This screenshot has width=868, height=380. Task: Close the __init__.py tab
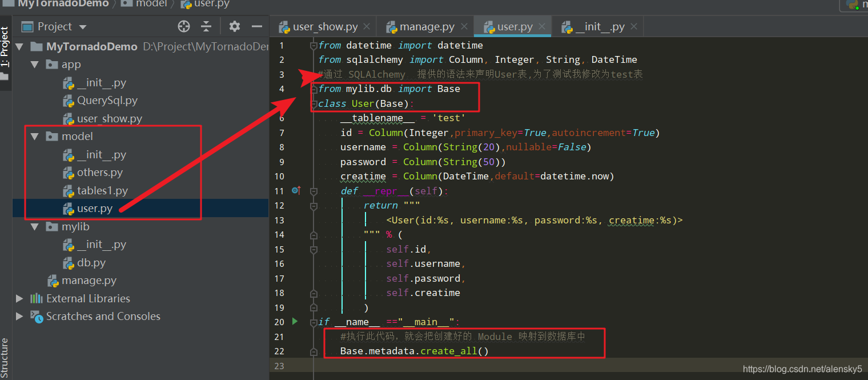633,26
